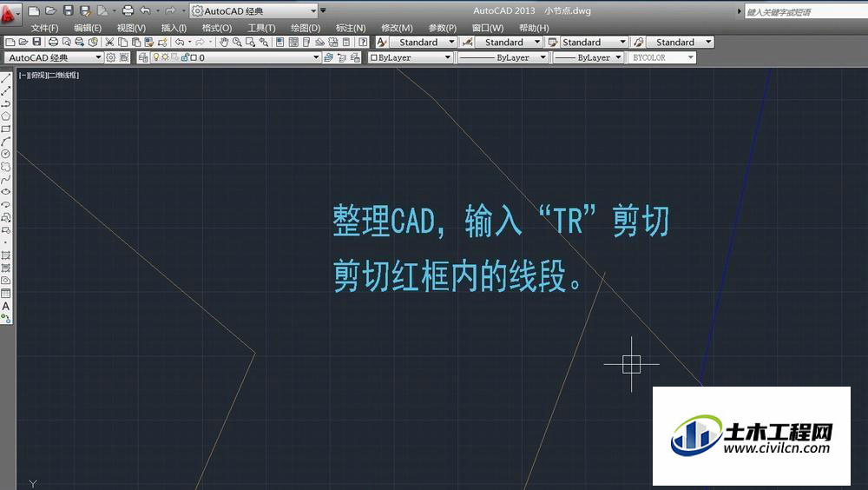Select the Hatch tool
Viewport: 868px width, 490px height.
pos(5,255)
